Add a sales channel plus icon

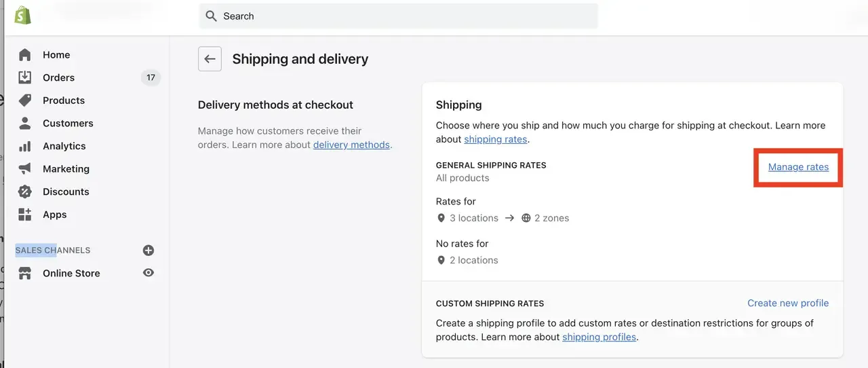pos(149,251)
